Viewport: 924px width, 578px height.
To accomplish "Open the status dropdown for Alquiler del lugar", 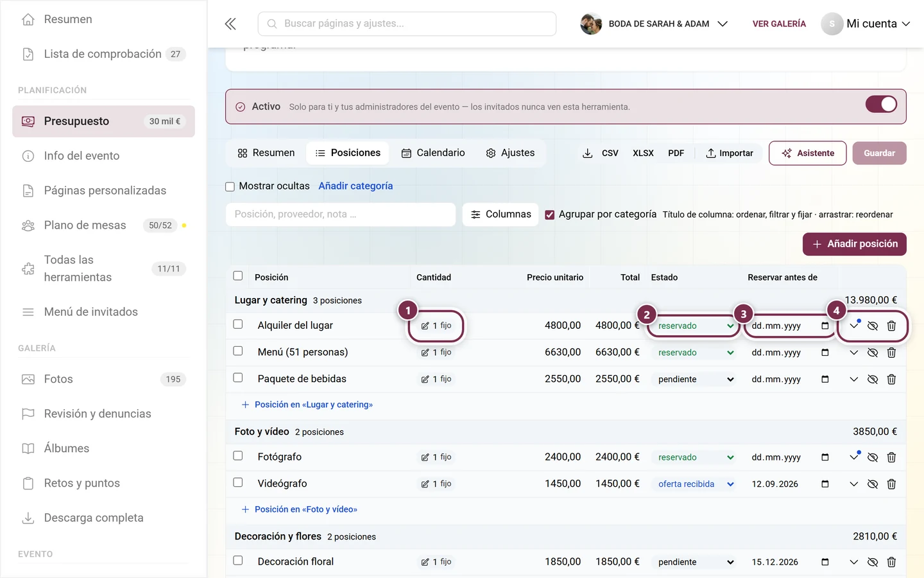I will click(x=696, y=326).
